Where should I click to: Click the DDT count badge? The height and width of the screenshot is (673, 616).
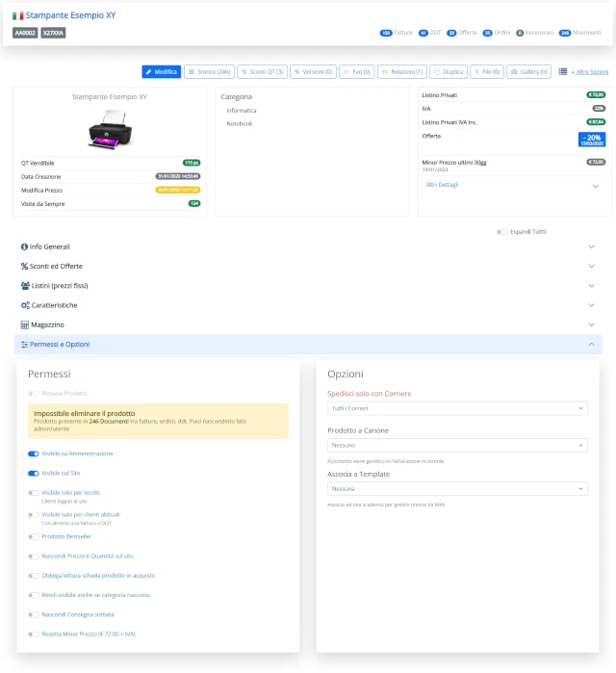(x=423, y=33)
